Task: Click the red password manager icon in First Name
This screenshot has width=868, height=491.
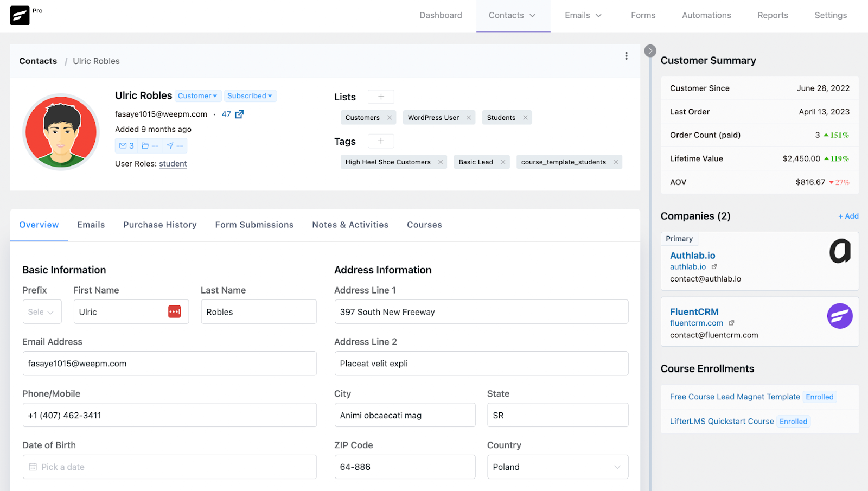Action: coord(174,312)
